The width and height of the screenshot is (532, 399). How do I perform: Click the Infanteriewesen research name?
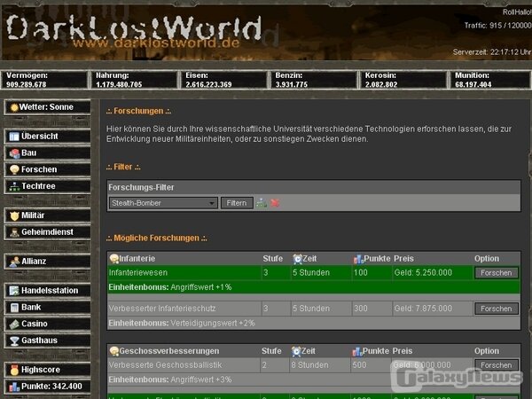pos(138,273)
